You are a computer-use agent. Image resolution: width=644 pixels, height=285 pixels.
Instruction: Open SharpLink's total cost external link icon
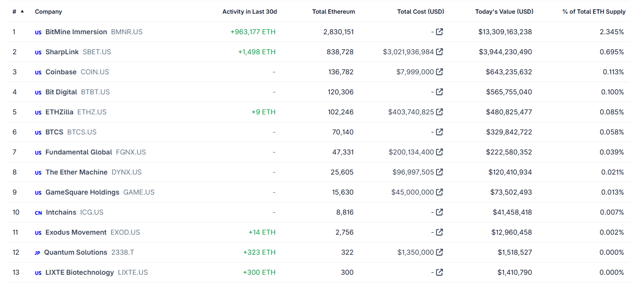pos(439,52)
